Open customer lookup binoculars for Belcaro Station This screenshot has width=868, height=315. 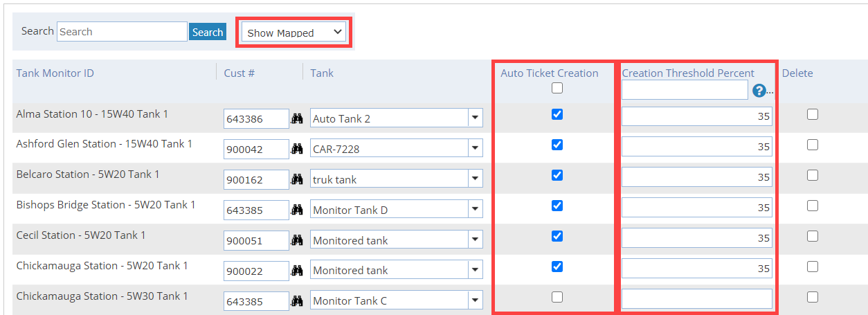298,179
